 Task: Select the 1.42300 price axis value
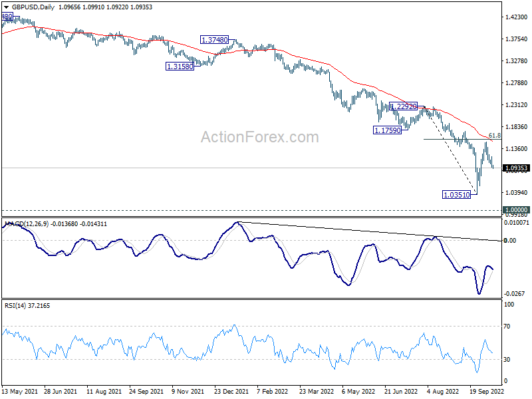click(x=517, y=17)
